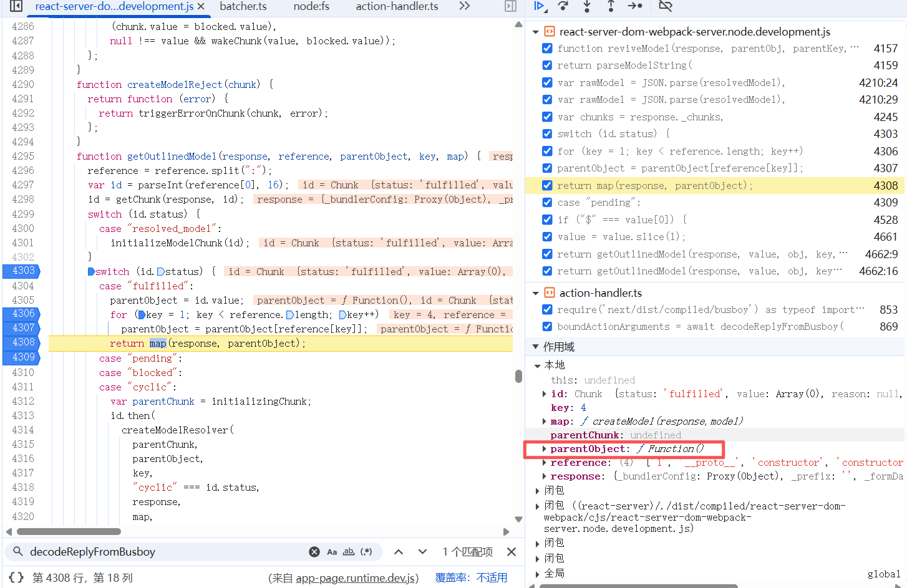The height and width of the screenshot is (588, 907).
Task: Uncheck breakpoint at line 4157 reviveModel
Action: tap(547, 48)
